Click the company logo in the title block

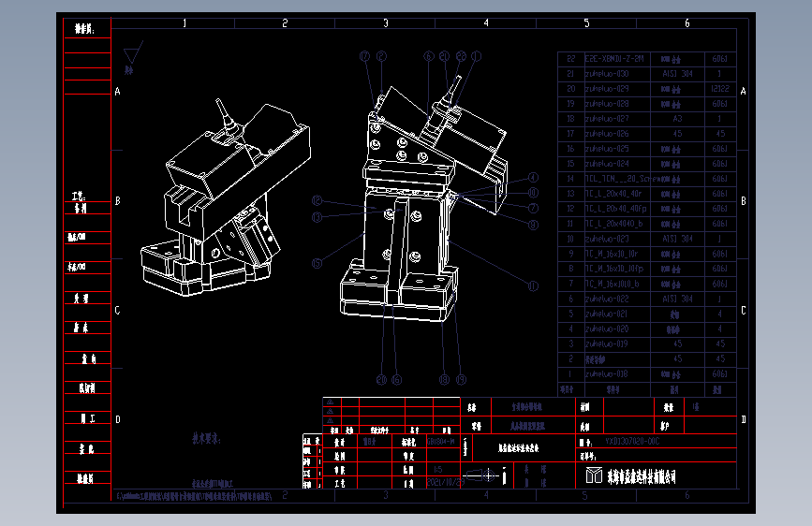tap(594, 475)
